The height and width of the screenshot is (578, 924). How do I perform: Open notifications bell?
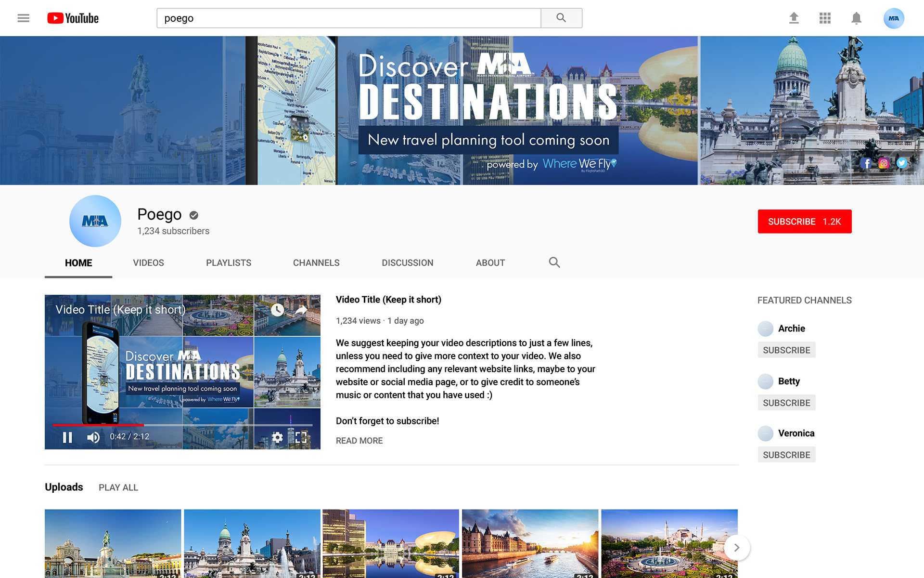[x=856, y=18]
